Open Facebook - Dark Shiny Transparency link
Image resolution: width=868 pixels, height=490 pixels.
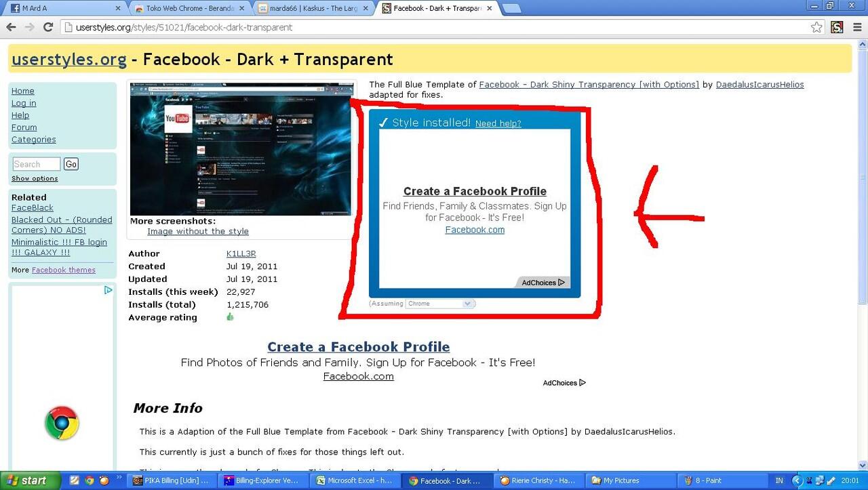pos(589,85)
